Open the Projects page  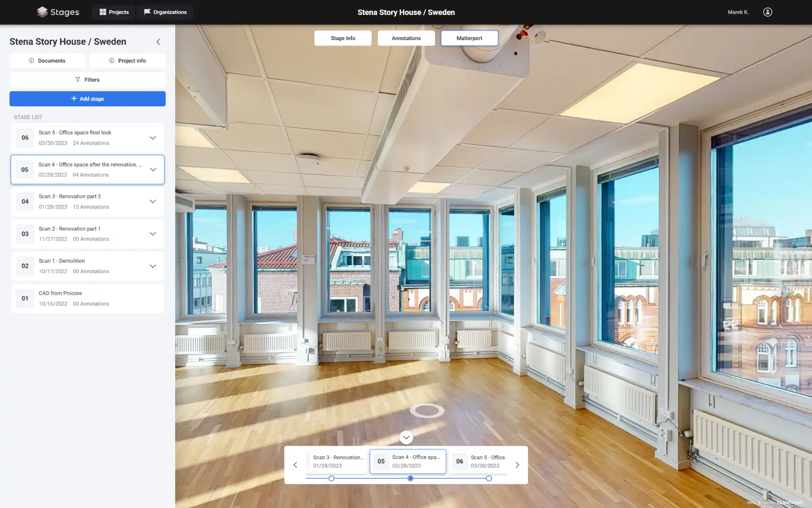coord(114,12)
